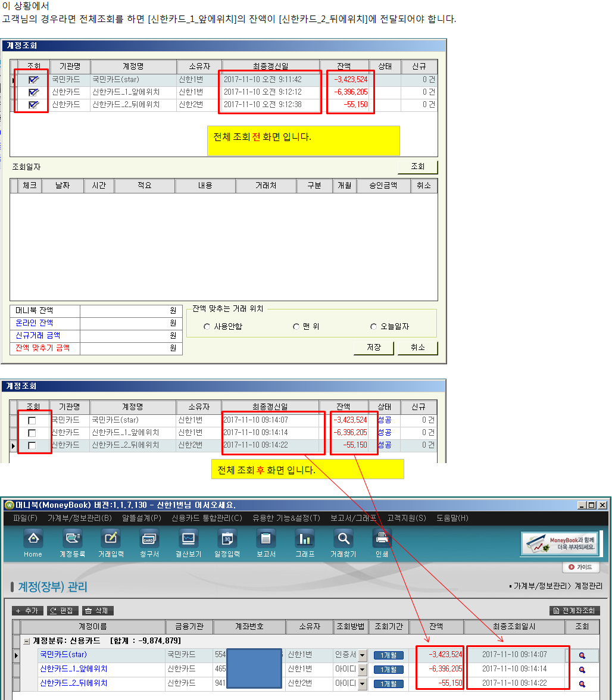Open 조회방법 dropdown for 국민카드(star) row
The image size is (612, 700).
(x=362, y=655)
